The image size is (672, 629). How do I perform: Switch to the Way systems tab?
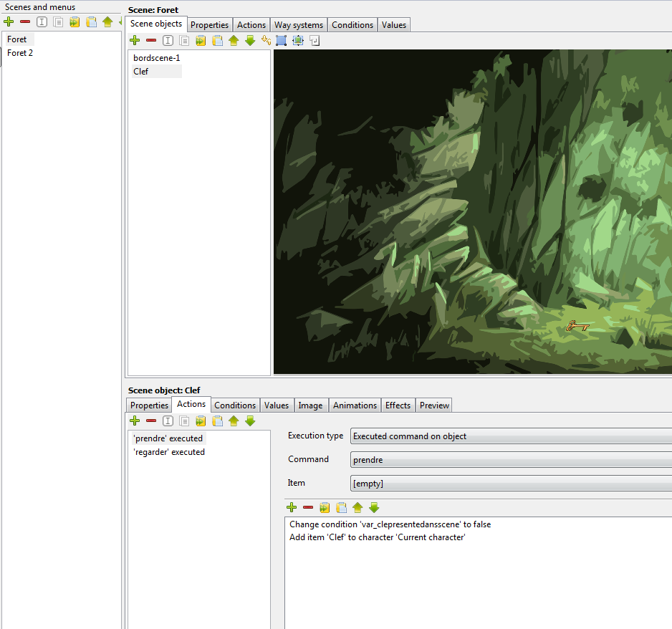[299, 25]
